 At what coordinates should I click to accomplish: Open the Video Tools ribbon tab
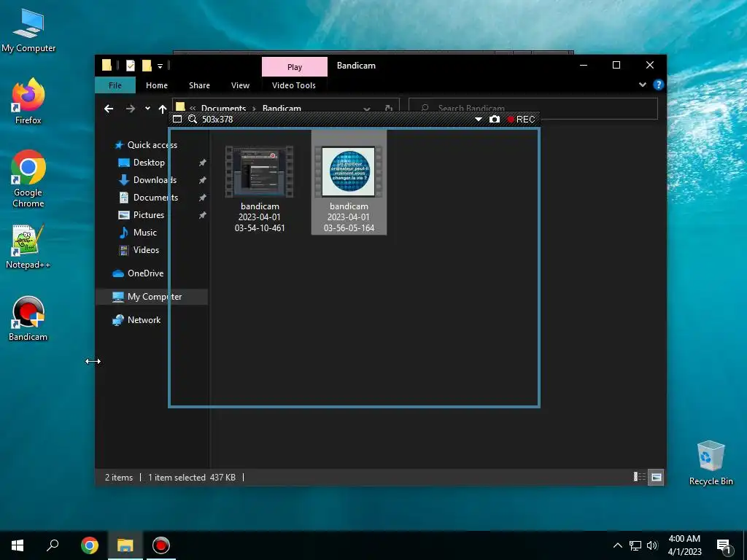click(x=294, y=85)
